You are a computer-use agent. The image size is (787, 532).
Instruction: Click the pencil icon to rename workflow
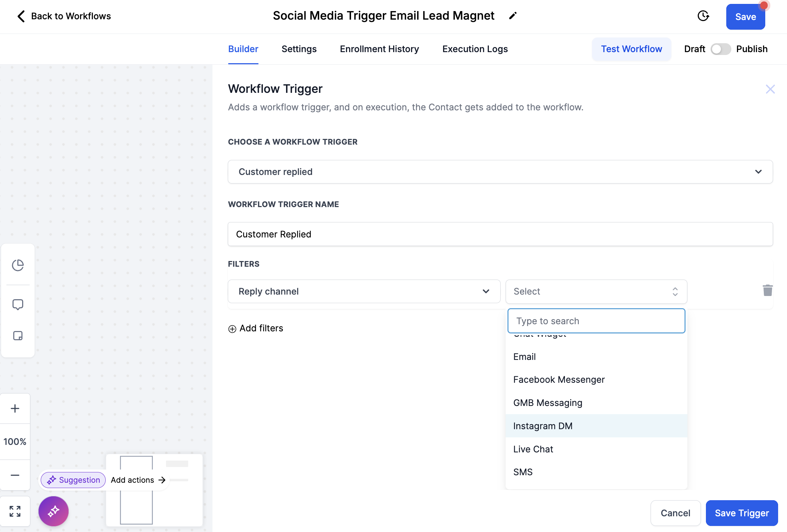513,16
